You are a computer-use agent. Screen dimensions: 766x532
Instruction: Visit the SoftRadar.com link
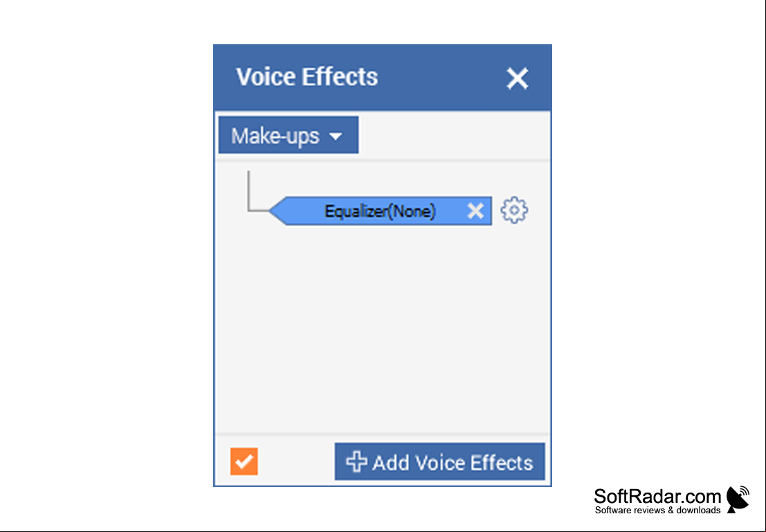[657, 496]
